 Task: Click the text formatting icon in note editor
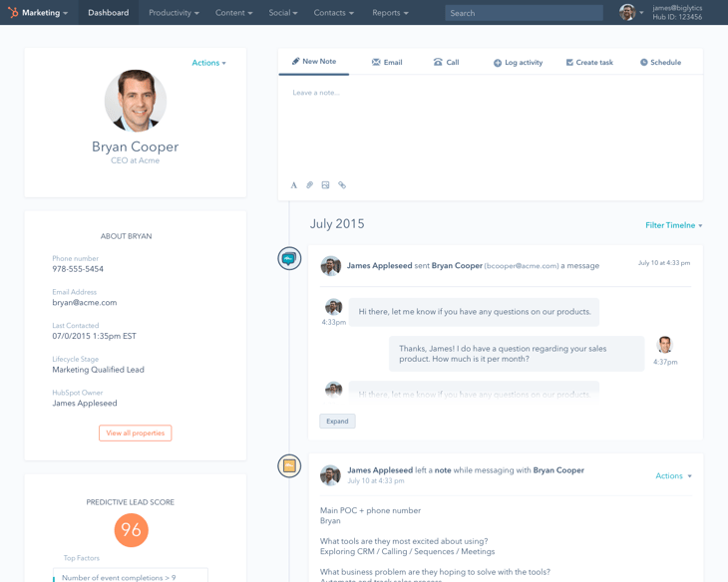coord(294,185)
